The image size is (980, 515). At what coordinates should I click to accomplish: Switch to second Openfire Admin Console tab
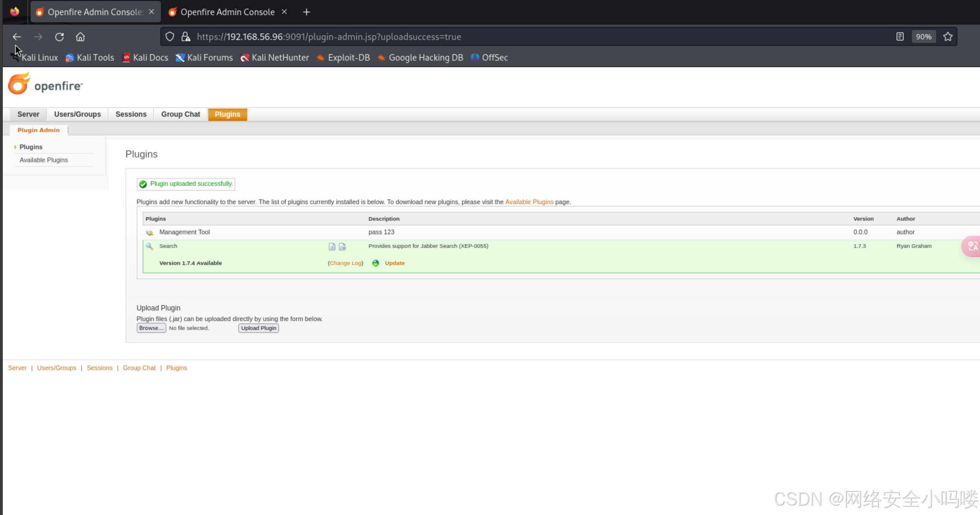[x=227, y=12]
